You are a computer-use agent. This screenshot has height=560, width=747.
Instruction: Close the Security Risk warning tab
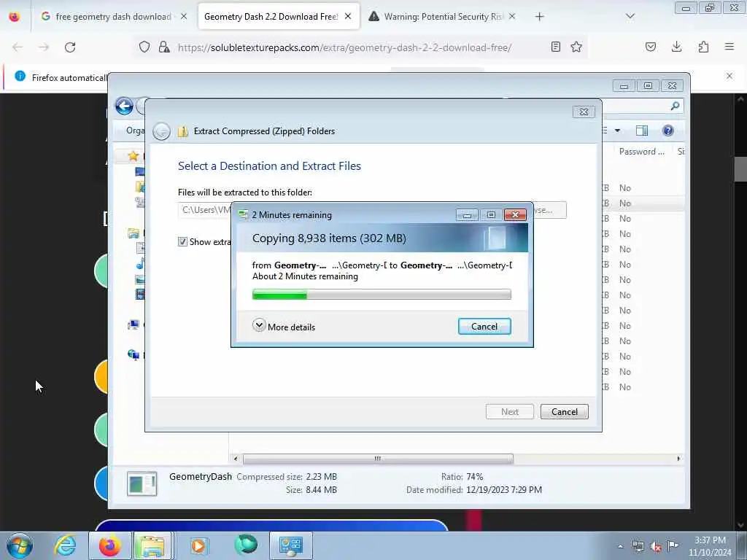pos(512,16)
